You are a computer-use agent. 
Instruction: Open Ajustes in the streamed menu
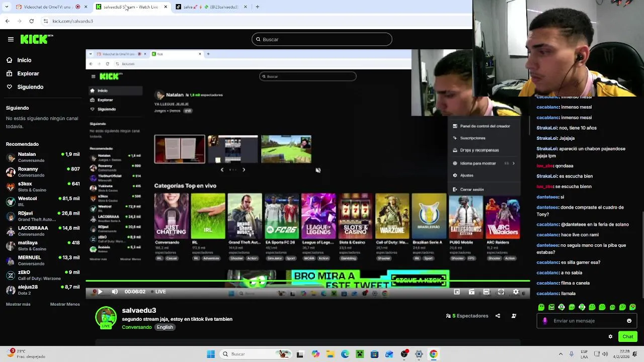point(463,175)
